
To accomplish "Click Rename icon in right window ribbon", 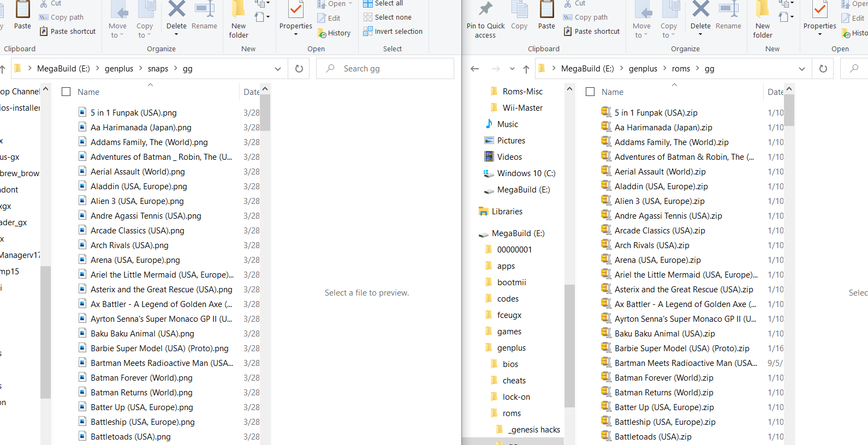I will coord(728,9).
